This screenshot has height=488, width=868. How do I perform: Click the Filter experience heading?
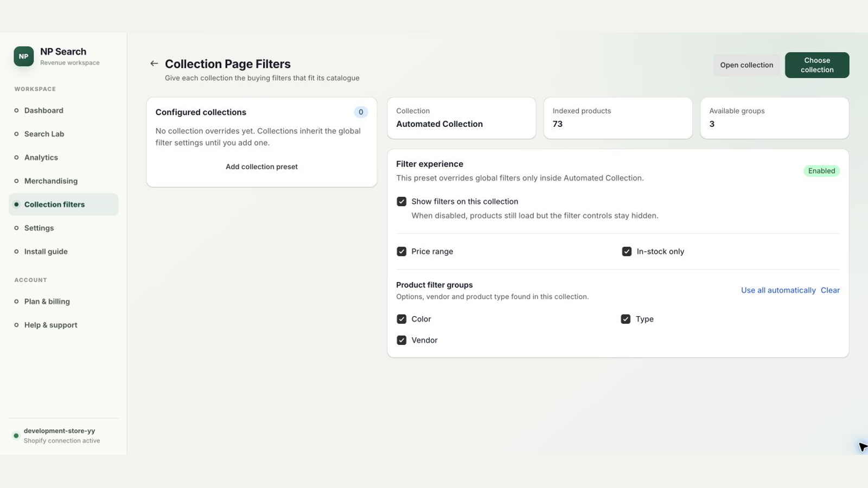point(430,164)
